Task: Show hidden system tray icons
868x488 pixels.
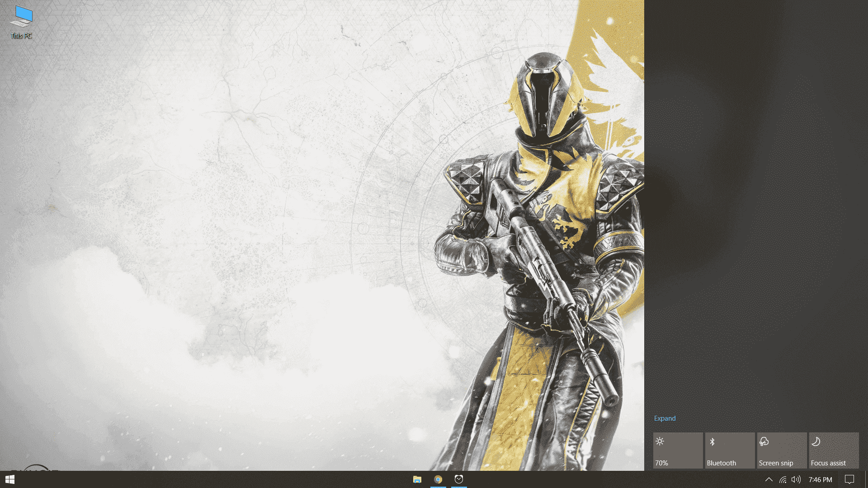Action: tap(769, 479)
